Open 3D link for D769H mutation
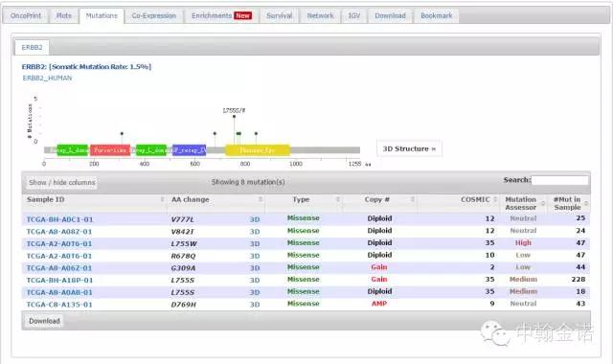This screenshot has width=613, height=364. (x=255, y=305)
